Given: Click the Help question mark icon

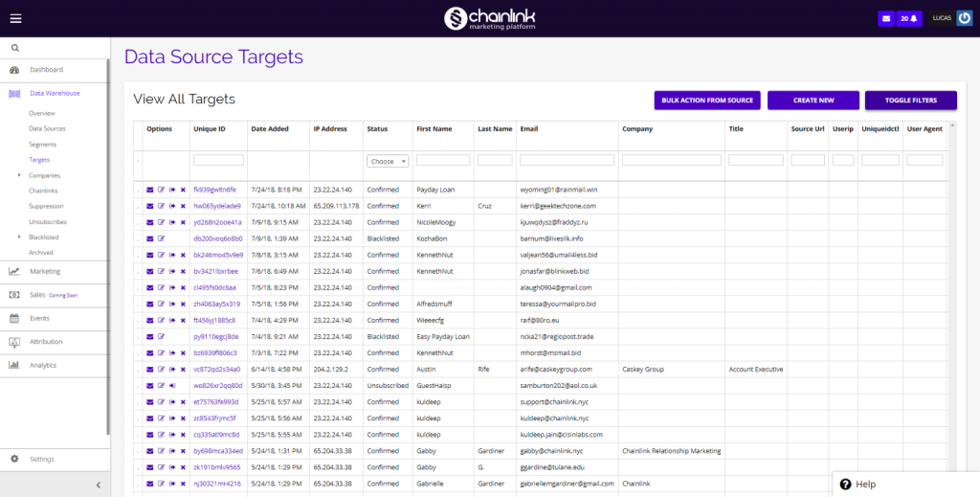Looking at the screenshot, I should pyautogui.click(x=846, y=484).
